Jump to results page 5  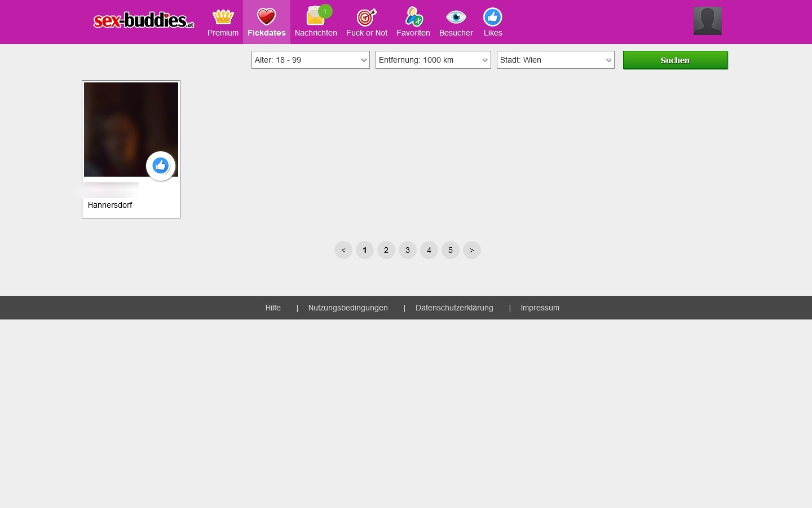pyautogui.click(x=451, y=250)
